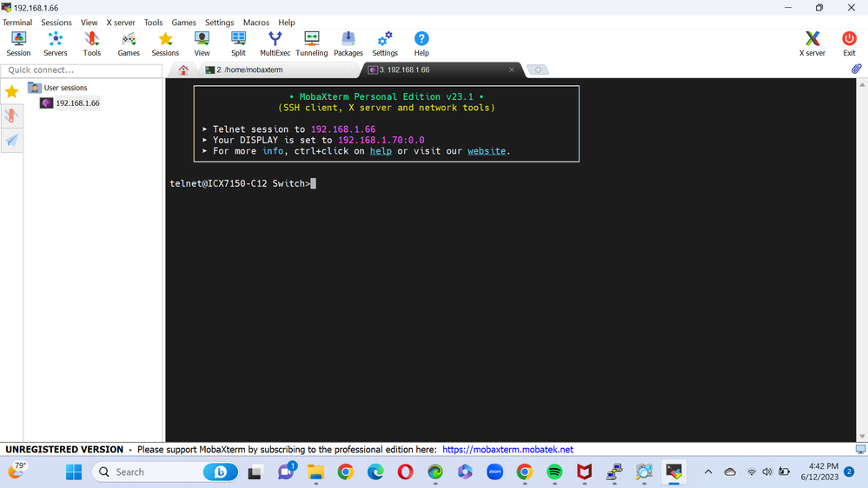Screen dimensions: 868x488
Task: Open Spotify from the Windows taskbar
Action: click(554, 472)
